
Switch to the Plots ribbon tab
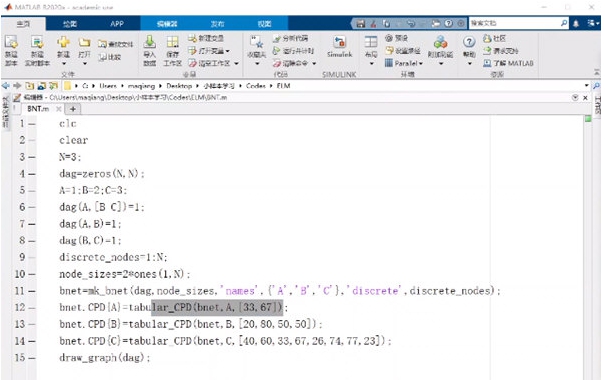[x=70, y=24]
